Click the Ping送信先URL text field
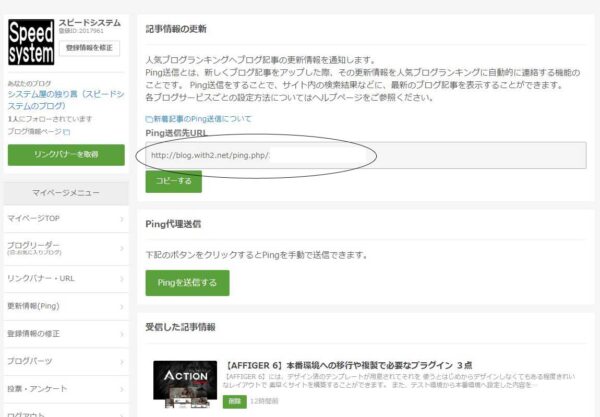This screenshot has height=417, width=600. pyautogui.click(x=366, y=155)
